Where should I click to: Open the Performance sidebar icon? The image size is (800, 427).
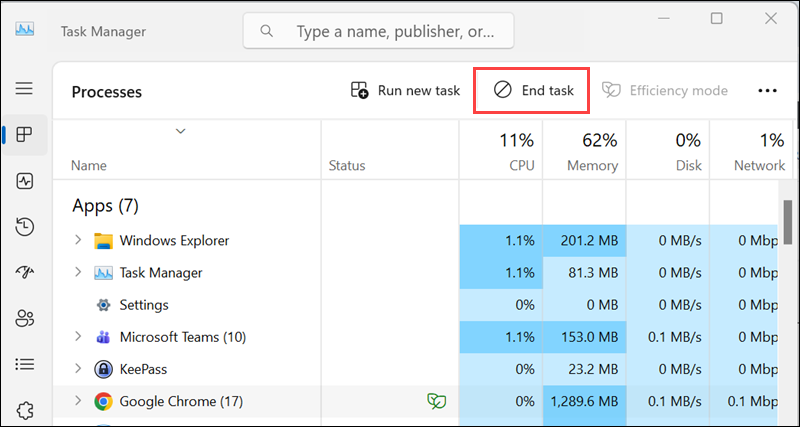(24, 181)
